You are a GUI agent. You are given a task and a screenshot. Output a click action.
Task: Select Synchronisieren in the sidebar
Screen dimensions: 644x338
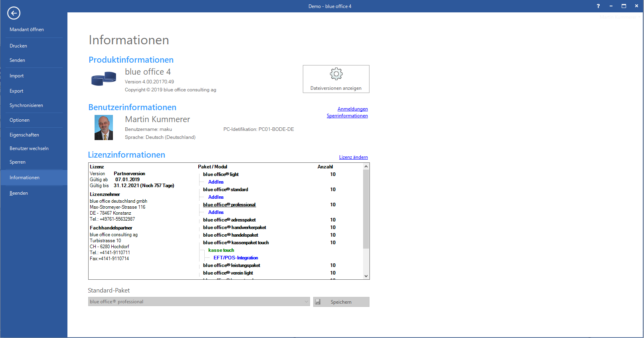(26, 105)
